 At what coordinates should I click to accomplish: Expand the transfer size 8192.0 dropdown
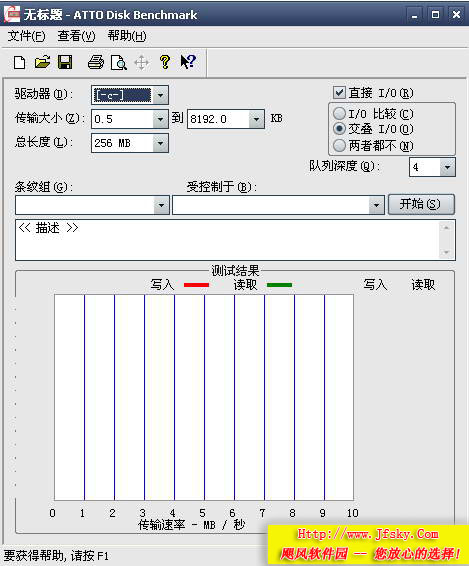point(256,119)
